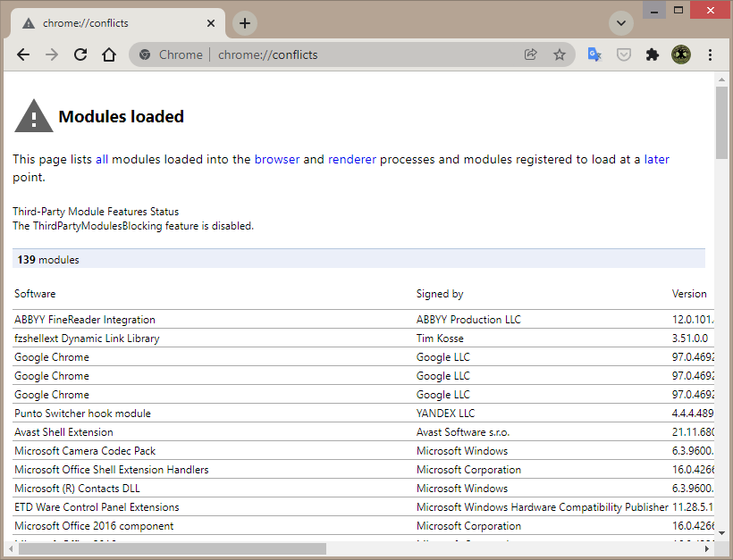Click the 'Modules loaded' heading

(x=121, y=116)
